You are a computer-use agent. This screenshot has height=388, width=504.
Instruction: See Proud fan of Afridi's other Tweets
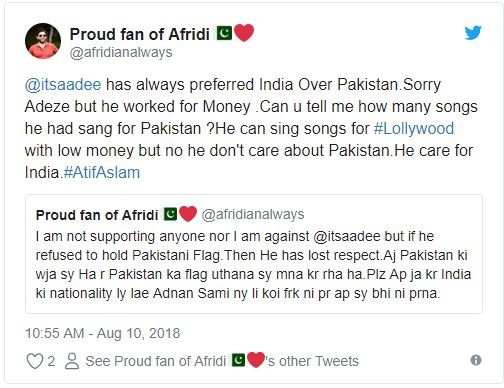tap(222, 361)
